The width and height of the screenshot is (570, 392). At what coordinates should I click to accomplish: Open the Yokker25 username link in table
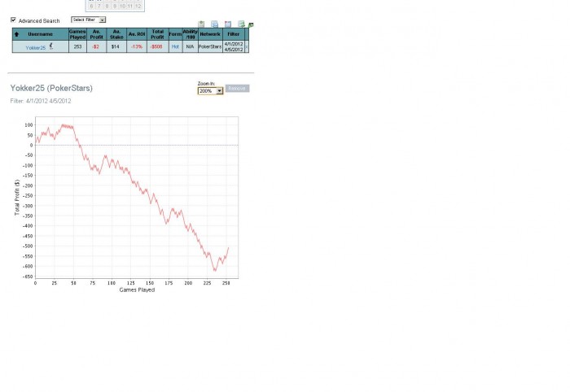36,47
